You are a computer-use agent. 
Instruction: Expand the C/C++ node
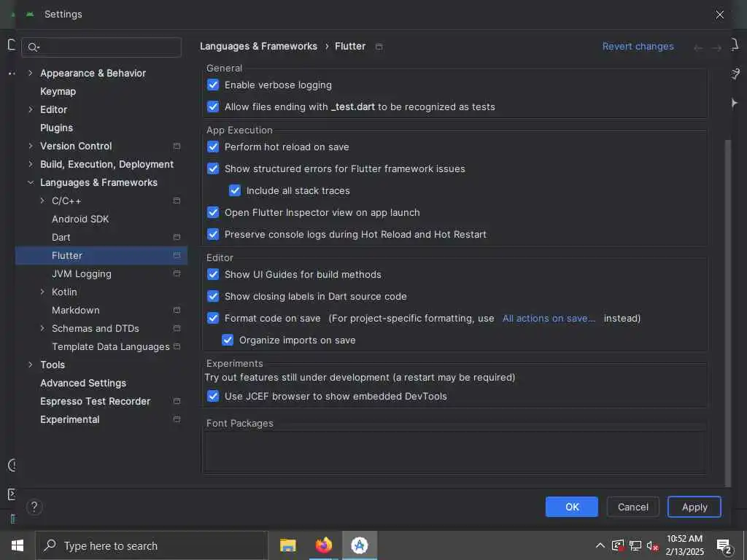pos(42,201)
